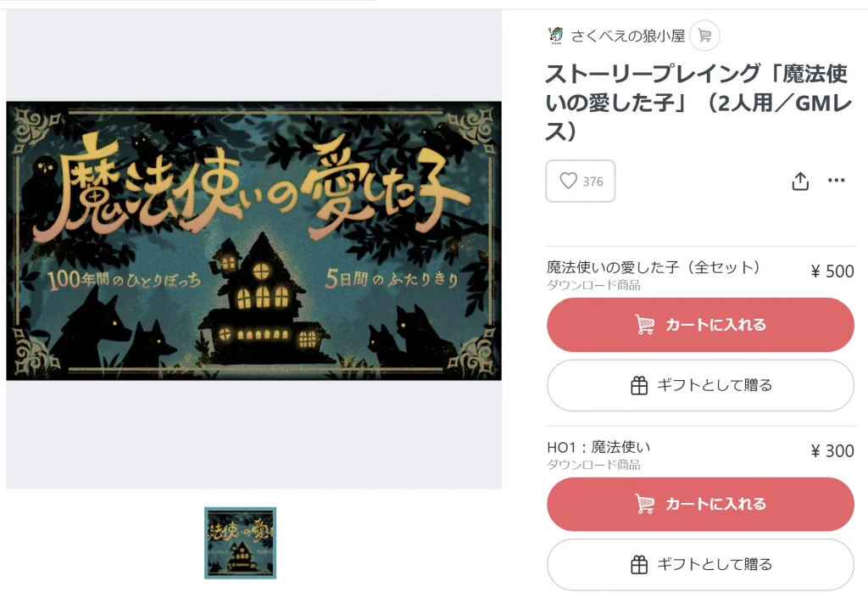
Task: Click the ¥ 300 price label
Action: [x=832, y=450]
